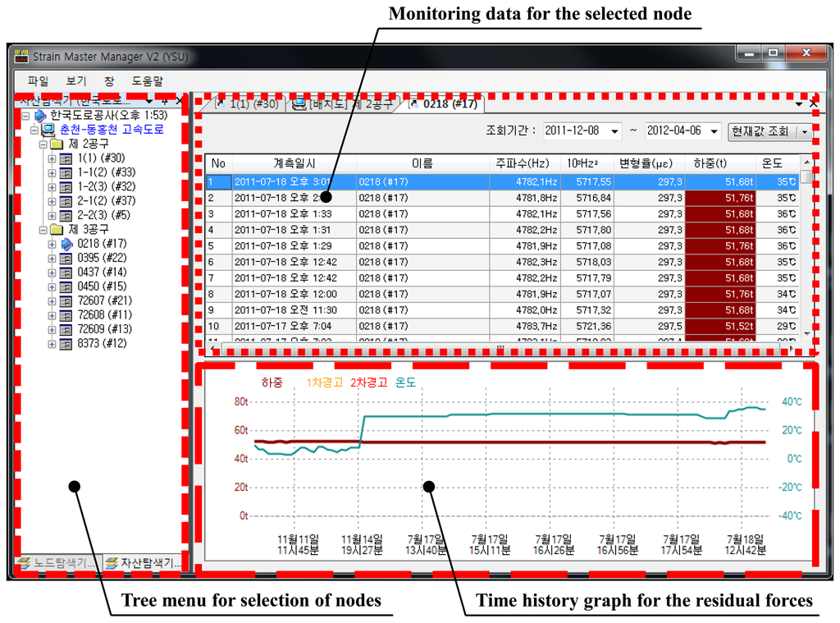This screenshot has width=840, height=623.
Task: Click the table horizontal scrollbar thumb
Action: (500, 349)
